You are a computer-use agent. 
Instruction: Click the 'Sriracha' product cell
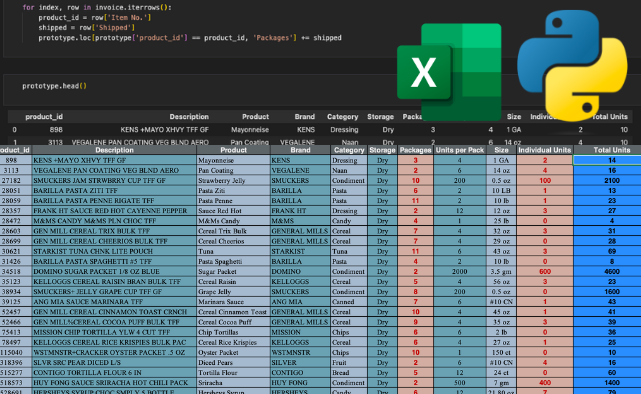point(233,383)
